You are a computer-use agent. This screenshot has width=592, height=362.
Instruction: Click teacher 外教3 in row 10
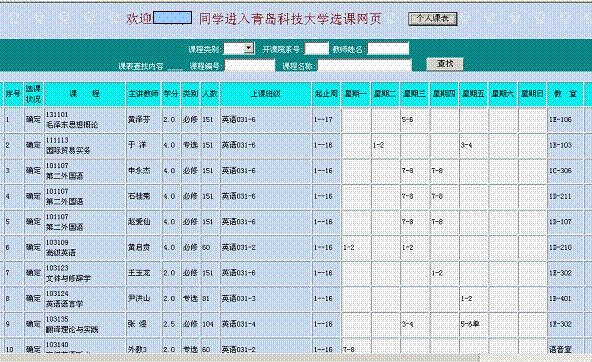pyautogui.click(x=137, y=350)
